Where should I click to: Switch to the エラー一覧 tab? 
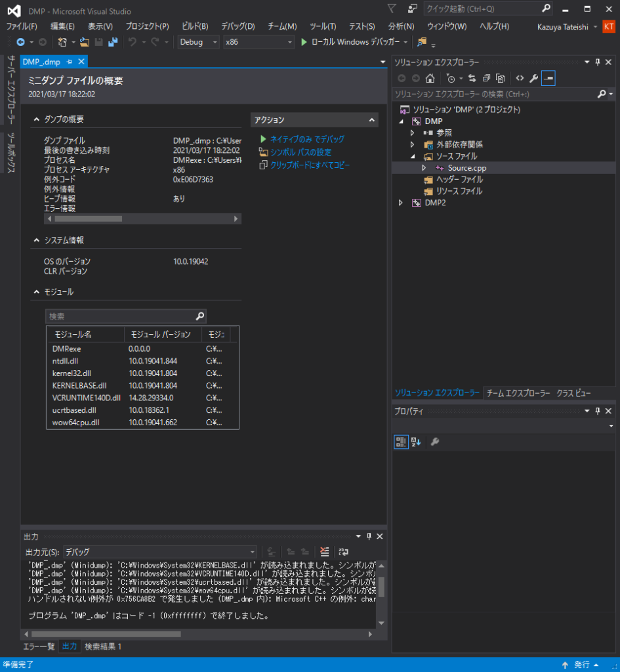[x=39, y=646]
